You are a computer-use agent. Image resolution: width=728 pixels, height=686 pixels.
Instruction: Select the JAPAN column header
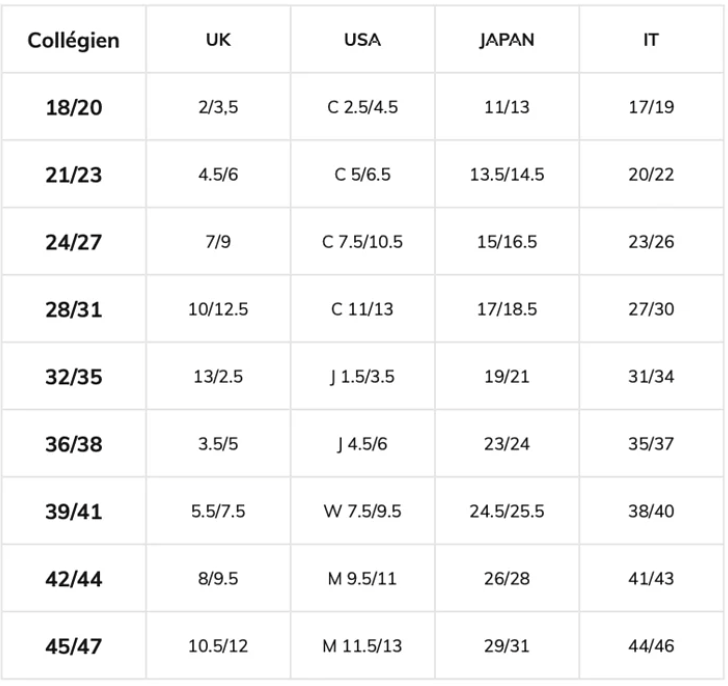pyautogui.click(x=506, y=42)
